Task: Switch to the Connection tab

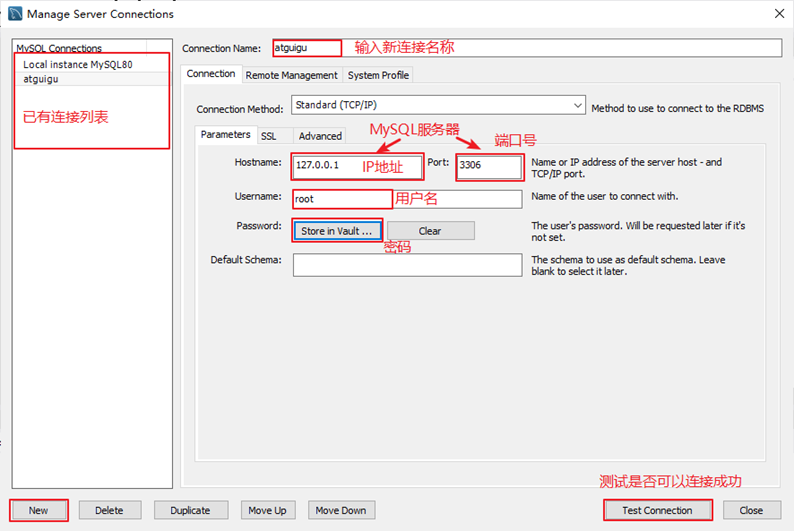Action: pos(211,74)
